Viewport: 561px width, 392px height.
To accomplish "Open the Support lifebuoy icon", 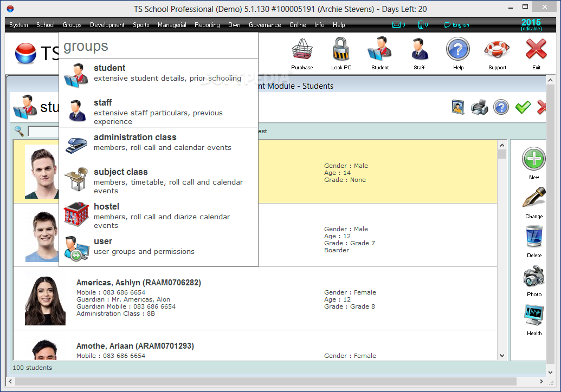I will (x=497, y=49).
